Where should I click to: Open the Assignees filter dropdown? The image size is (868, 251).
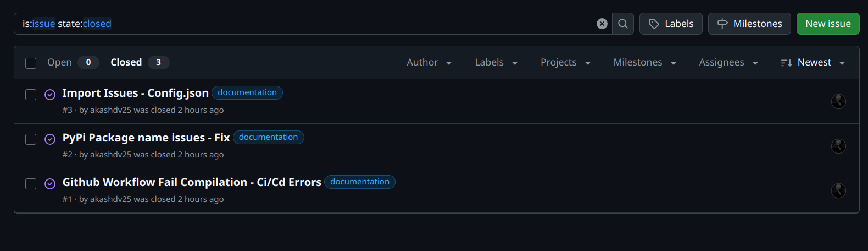pos(728,63)
